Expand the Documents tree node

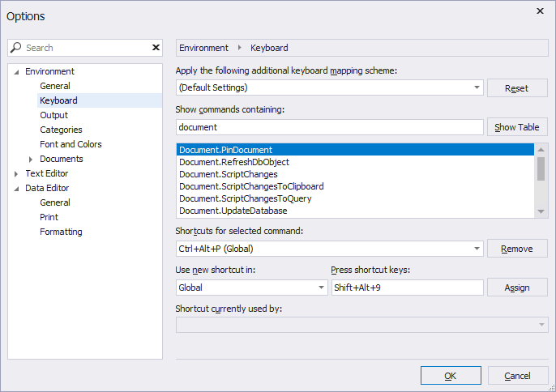coord(31,159)
